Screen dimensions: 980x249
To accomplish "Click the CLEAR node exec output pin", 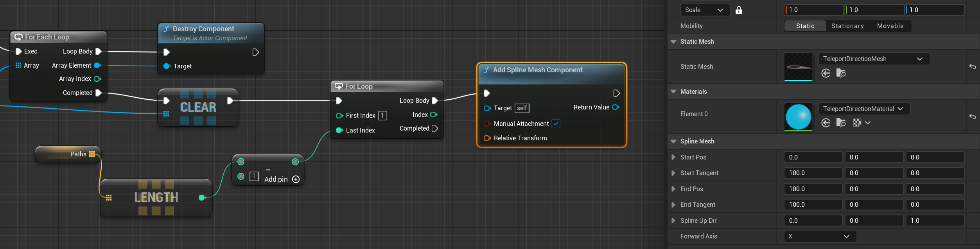I will [230, 100].
